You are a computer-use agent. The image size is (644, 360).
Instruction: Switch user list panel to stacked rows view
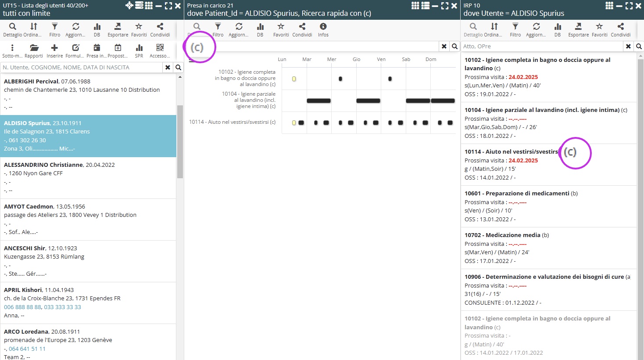coord(139,6)
